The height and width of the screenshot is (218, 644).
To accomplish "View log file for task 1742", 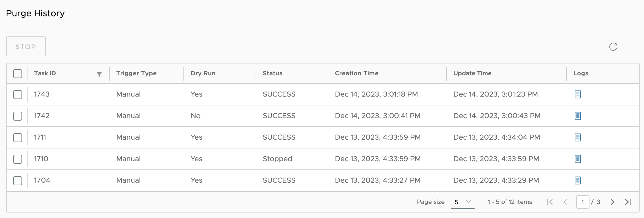I will (578, 116).
